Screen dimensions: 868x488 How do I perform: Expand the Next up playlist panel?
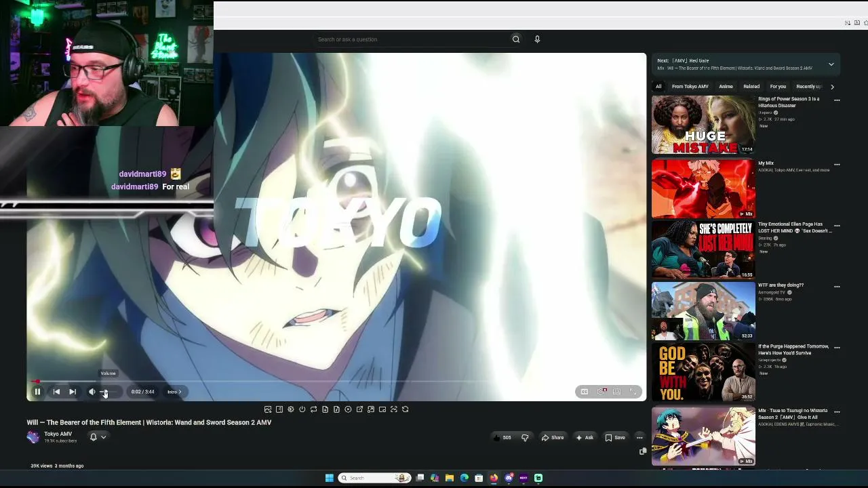pos(831,64)
